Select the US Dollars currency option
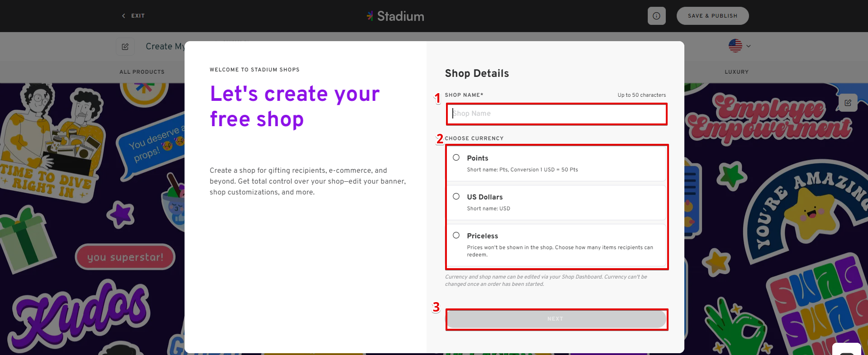The width and height of the screenshot is (868, 355). [556, 202]
